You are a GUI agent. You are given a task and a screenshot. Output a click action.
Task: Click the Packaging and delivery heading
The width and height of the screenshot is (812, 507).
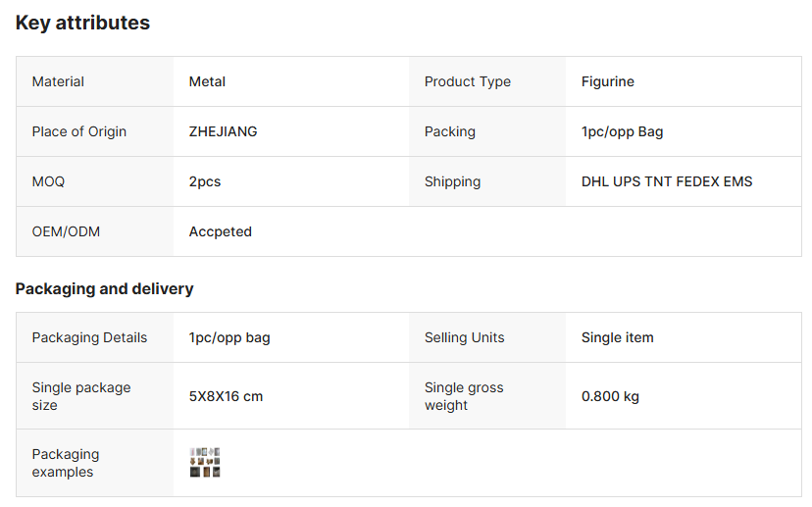(x=104, y=288)
